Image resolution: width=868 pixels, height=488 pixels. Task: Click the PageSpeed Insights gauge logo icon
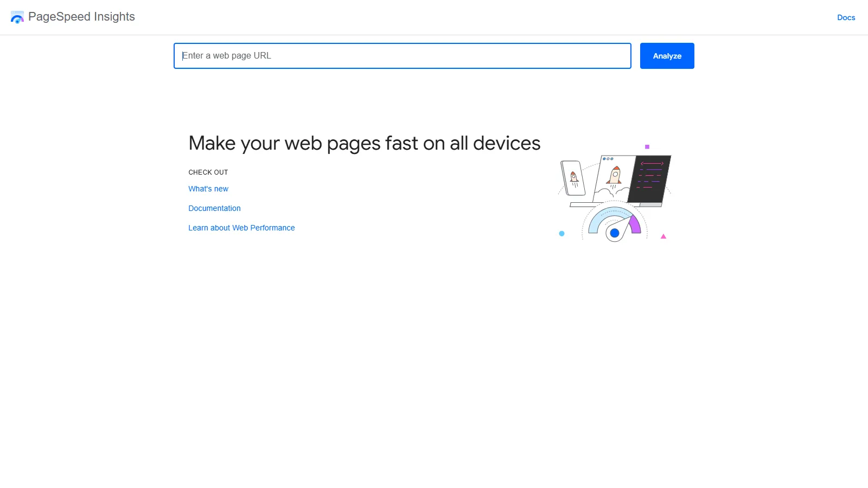pos(17,16)
